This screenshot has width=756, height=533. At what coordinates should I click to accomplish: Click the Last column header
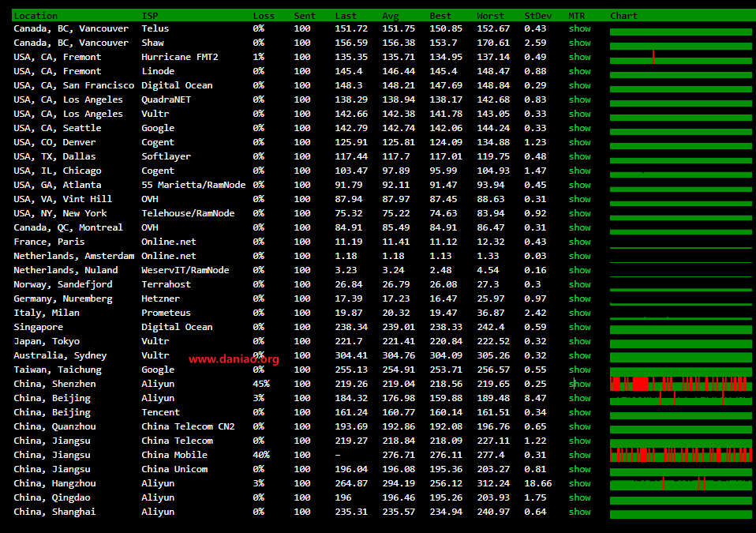tap(346, 16)
